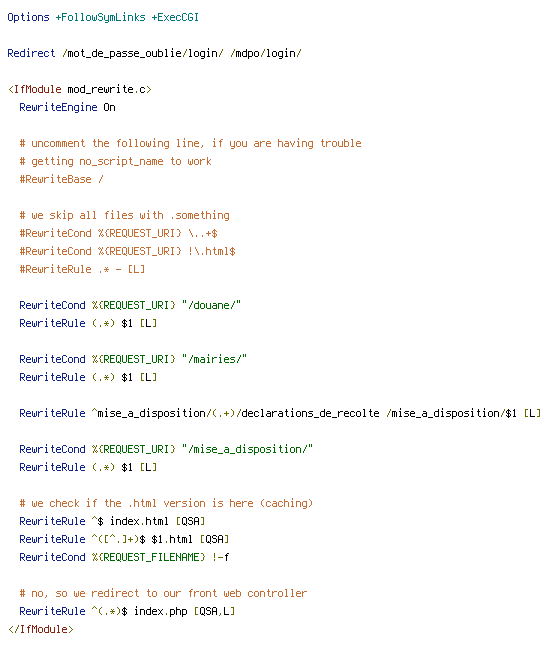The image size is (550, 646).
Task: Click the "/douane/" string
Action: [x=211, y=305]
